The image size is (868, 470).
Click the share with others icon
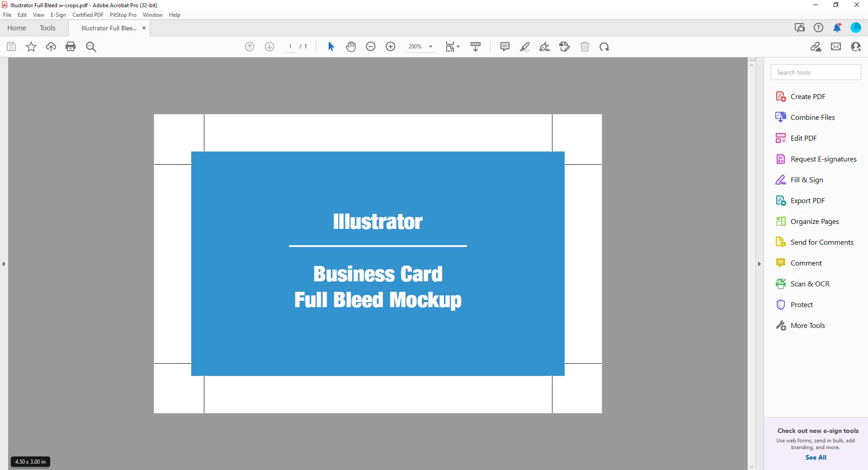click(856, 47)
